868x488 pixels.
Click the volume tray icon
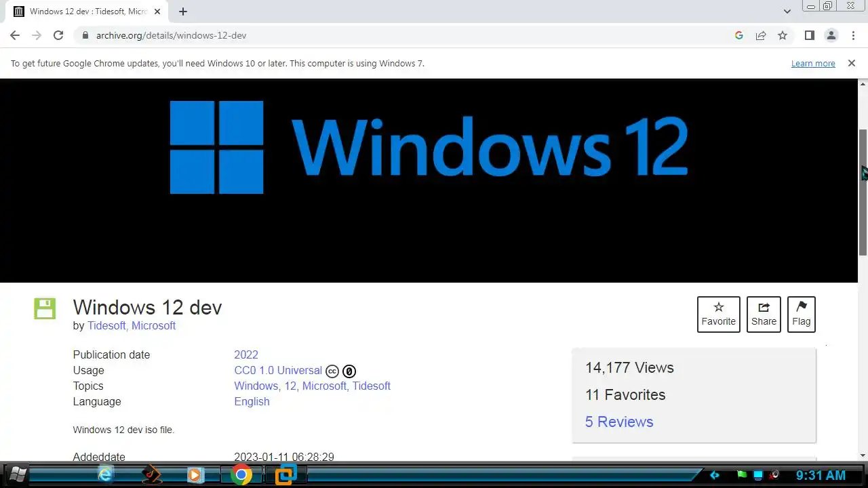coord(774,475)
